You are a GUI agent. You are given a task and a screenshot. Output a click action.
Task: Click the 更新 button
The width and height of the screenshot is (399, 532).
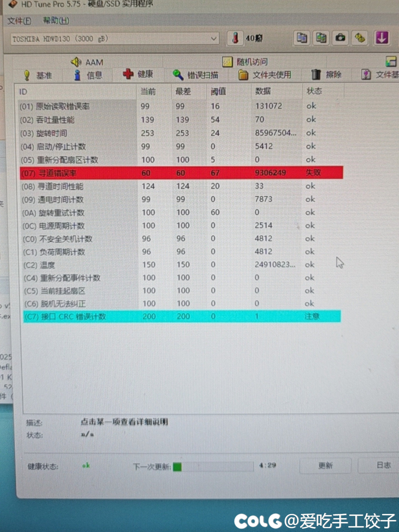pos(325,465)
